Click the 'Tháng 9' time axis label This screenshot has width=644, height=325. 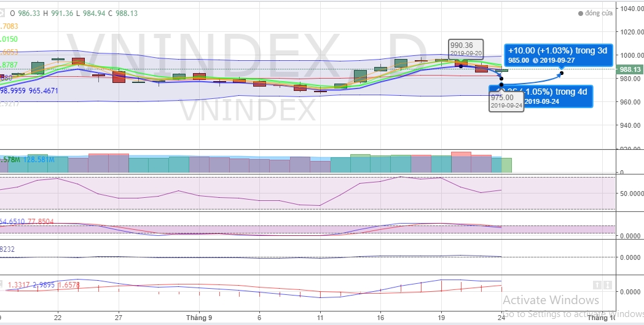click(199, 318)
